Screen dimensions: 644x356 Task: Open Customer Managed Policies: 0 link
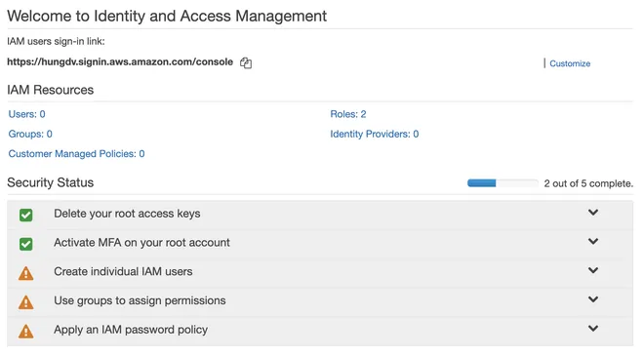76,154
